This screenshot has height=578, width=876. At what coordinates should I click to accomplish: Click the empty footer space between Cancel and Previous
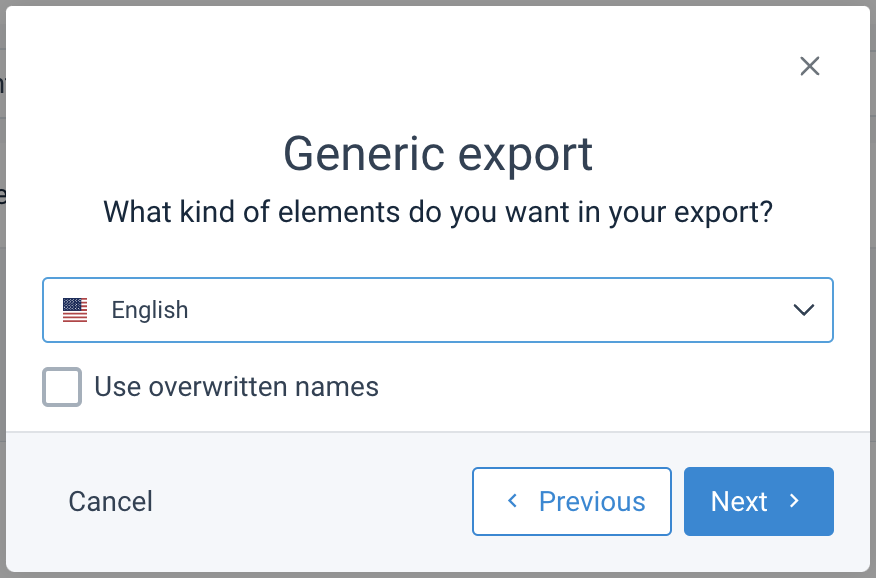click(x=310, y=501)
